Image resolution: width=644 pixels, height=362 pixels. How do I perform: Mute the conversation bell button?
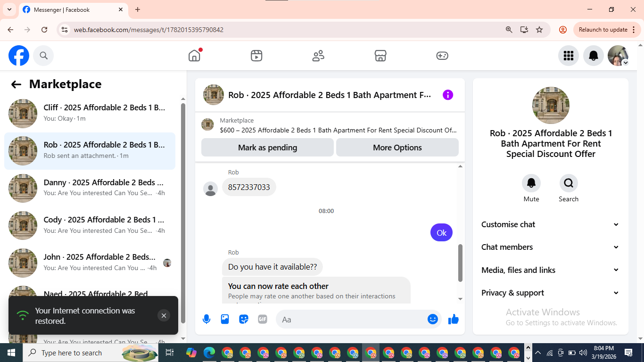point(531,183)
